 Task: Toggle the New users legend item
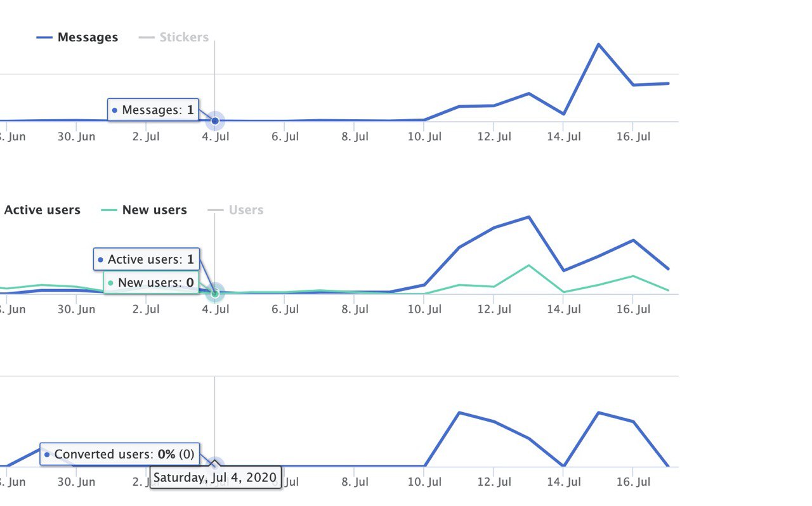click(x=154, y=210)
